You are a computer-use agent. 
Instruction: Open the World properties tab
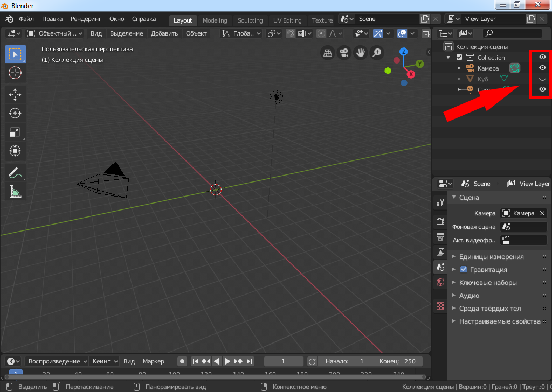click(x=440, y=282)
